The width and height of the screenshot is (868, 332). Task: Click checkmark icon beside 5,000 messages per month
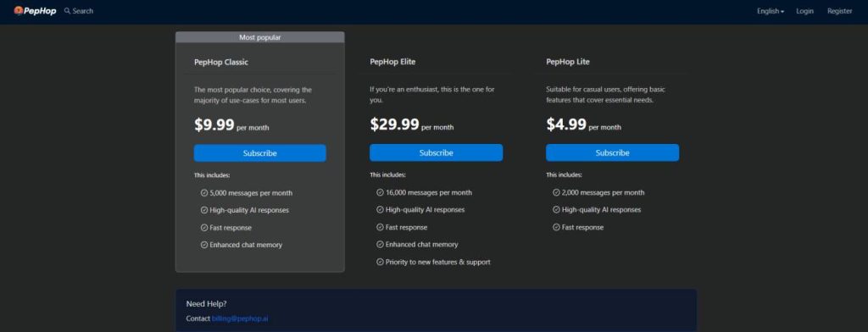[204, 193]
